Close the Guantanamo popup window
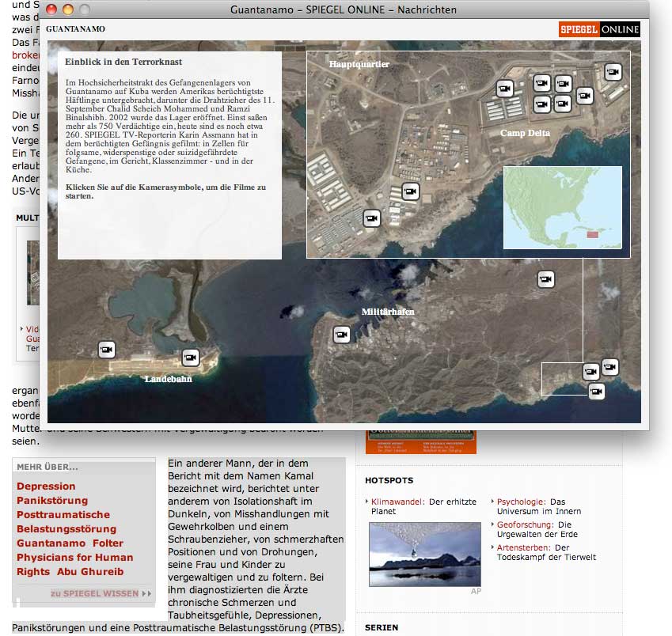Viewport: 672px width, 636px height. (51, 9)
